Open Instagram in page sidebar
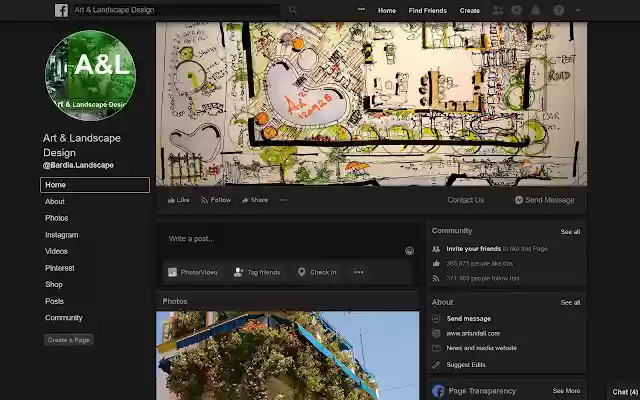 62,235
